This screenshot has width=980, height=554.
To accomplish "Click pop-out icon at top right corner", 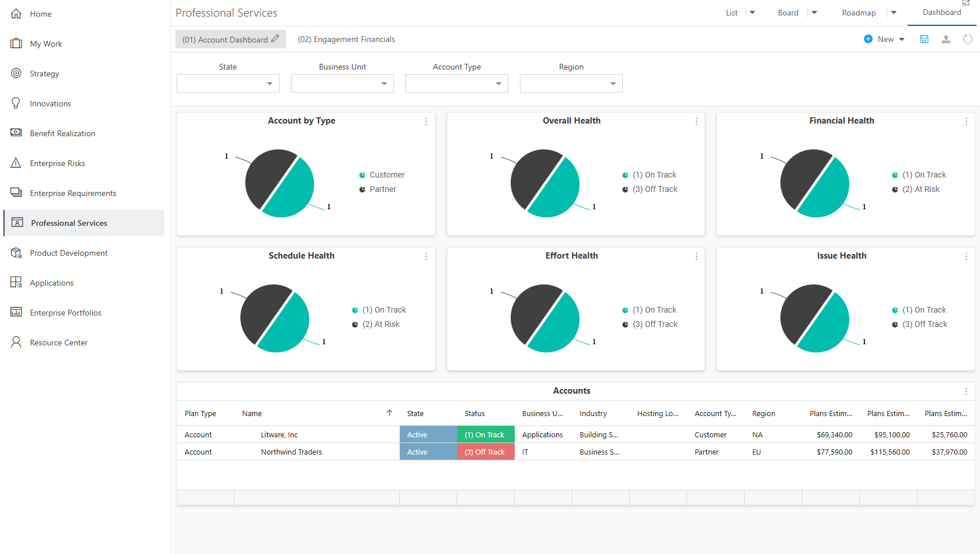I will coord(966,3).
